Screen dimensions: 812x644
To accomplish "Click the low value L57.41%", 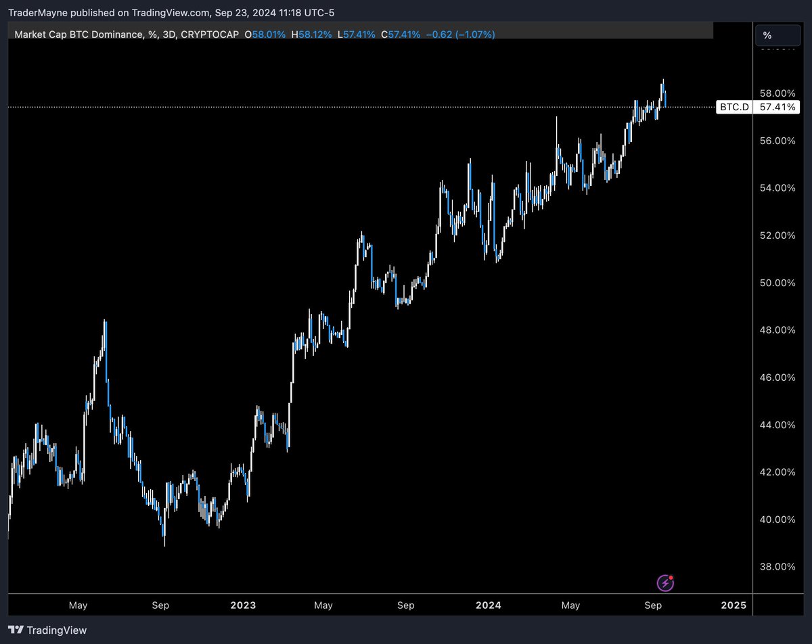I will pyautogui.click(x=355, y=34).
